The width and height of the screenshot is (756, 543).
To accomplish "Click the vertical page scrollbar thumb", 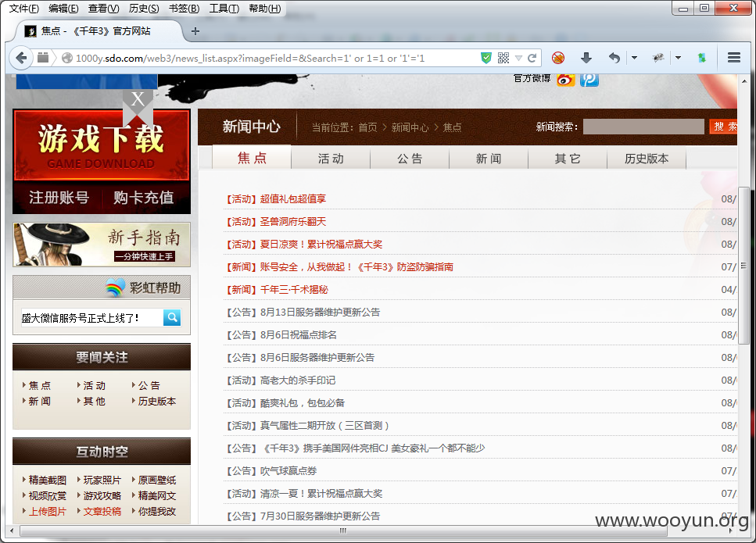I will pyautogui.click(x=744, y=266).
